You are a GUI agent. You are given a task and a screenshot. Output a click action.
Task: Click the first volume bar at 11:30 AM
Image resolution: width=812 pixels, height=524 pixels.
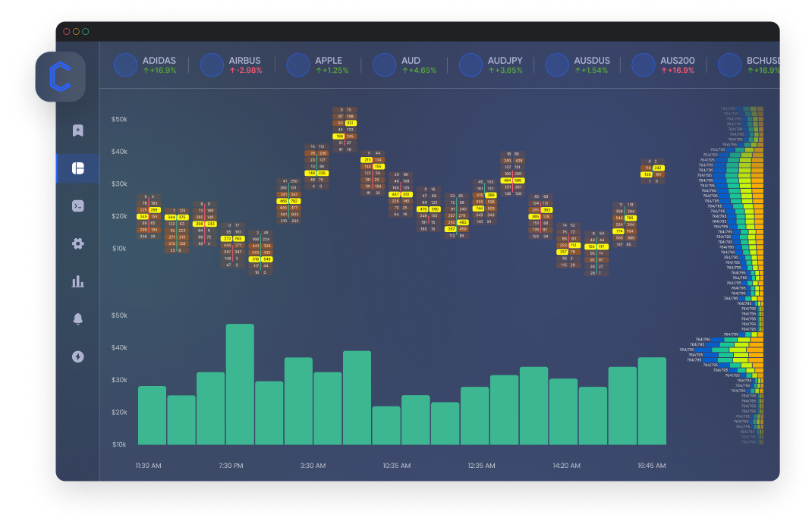(152, 416)
